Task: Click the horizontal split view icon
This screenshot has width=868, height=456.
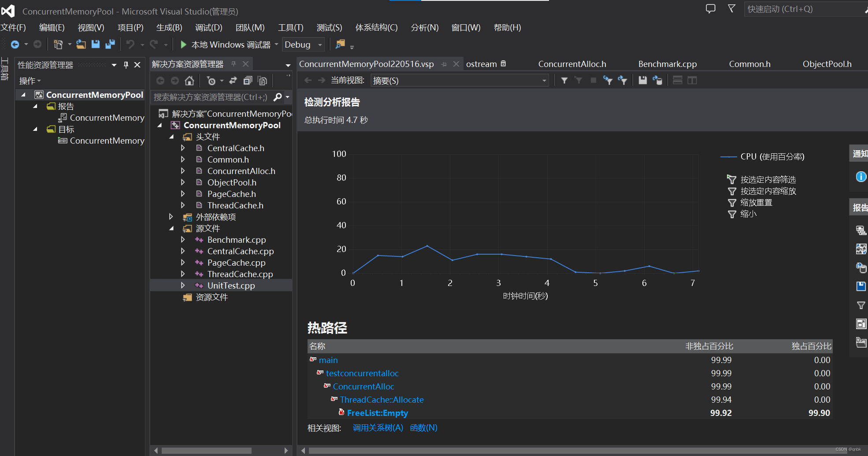Action: click(678, 80)
